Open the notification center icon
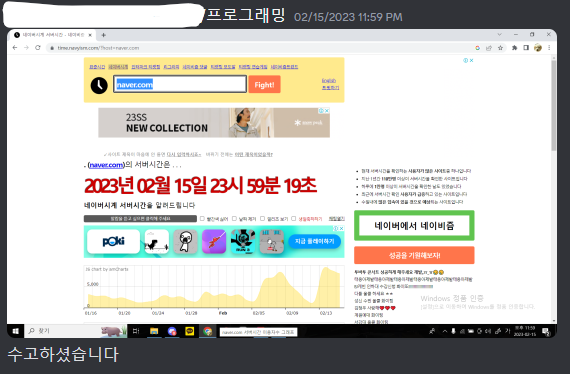570x374 pixels. pyautogui.click(x=546, y=331)
